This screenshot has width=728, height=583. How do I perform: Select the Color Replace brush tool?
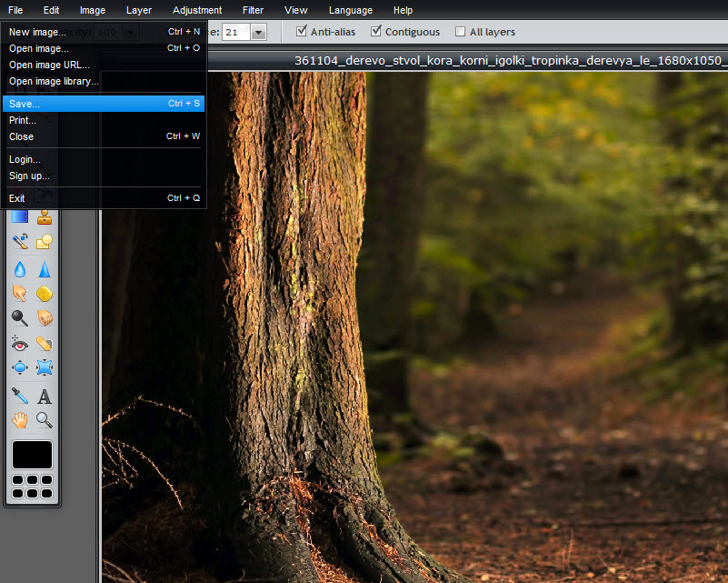coord(20,242)
